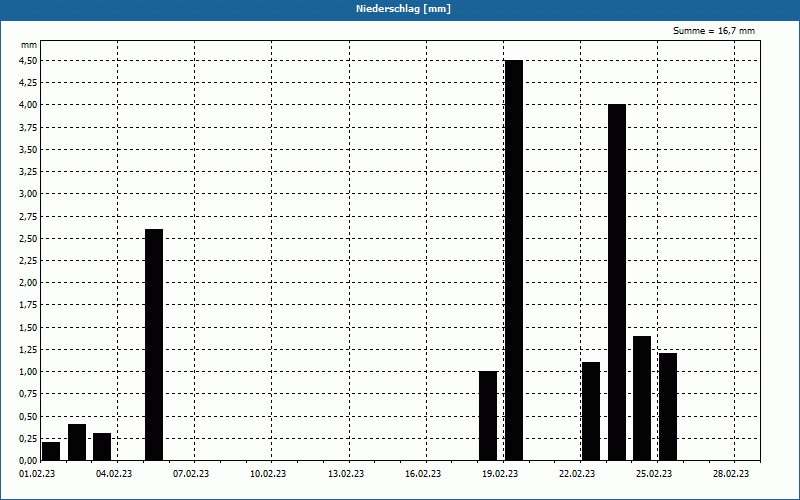Click the 0,50 y-axis value
800x500 pixels.
tap(28, 416)
